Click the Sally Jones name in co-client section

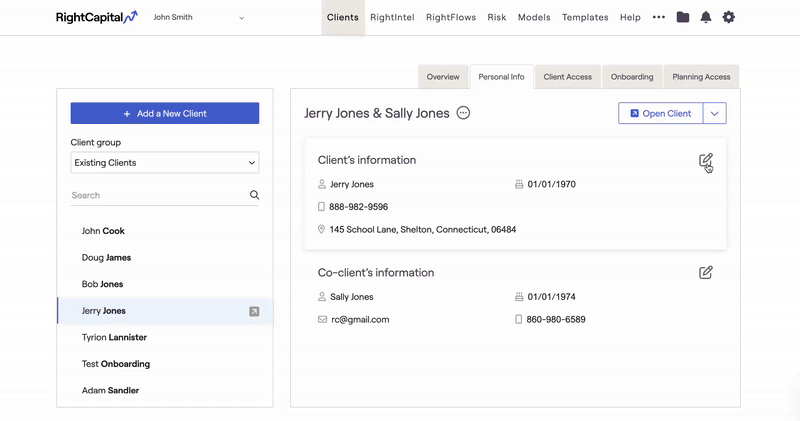(x=352, y=296)
